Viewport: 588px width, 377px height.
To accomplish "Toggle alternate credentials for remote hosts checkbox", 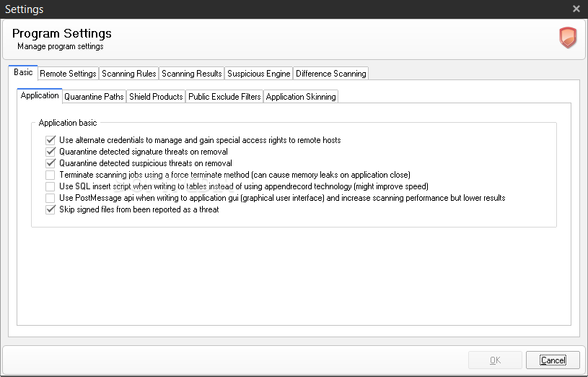I will tap(51, 140).
